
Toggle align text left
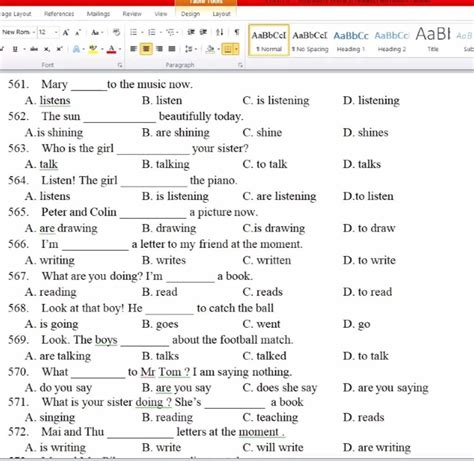[x=133, y=49]
